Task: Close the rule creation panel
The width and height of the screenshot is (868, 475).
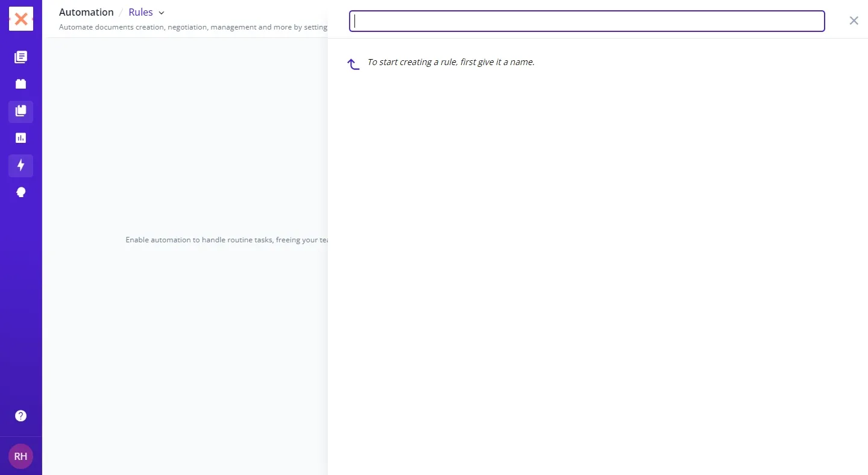Action: click(x=854, y=20)
